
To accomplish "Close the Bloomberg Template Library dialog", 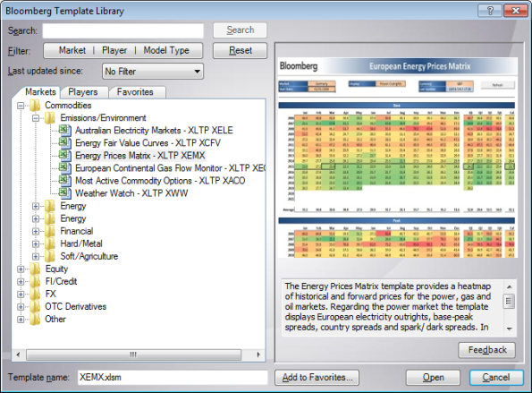I will 515,11.
